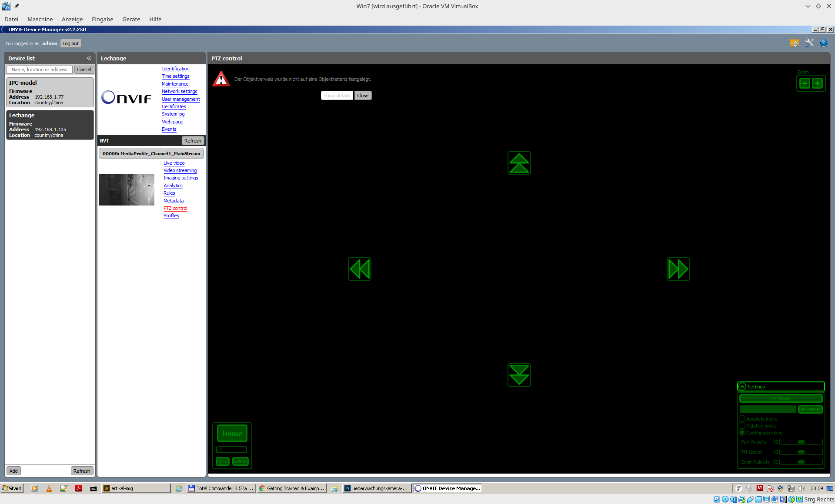Open the Maintenance link
835x504 pixels.
click(175, 84)
